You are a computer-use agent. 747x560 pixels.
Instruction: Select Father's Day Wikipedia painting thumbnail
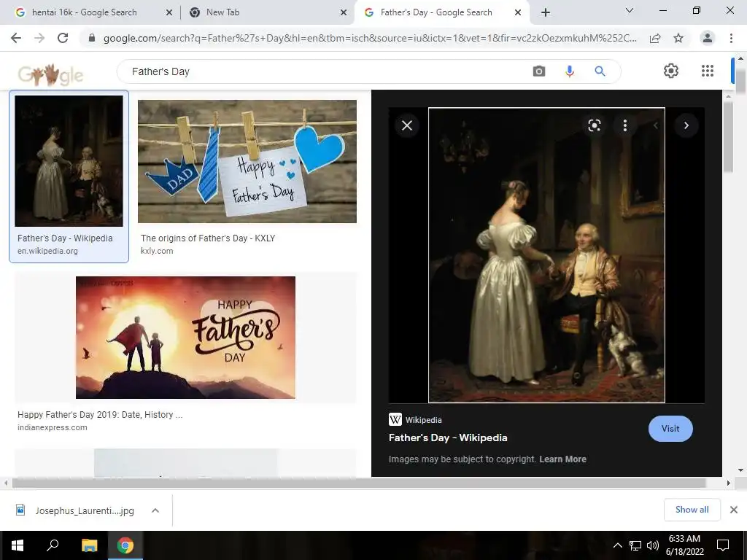[69, 161]
